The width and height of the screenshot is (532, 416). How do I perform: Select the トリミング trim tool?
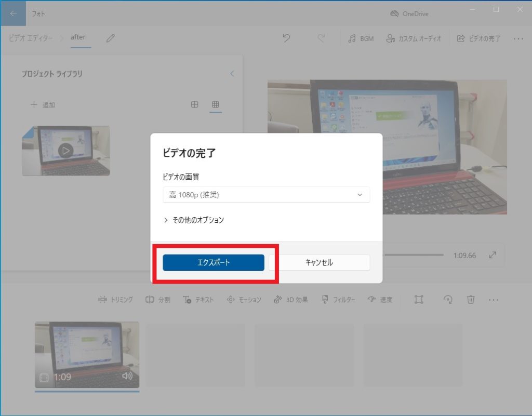[x=115, y=300]
